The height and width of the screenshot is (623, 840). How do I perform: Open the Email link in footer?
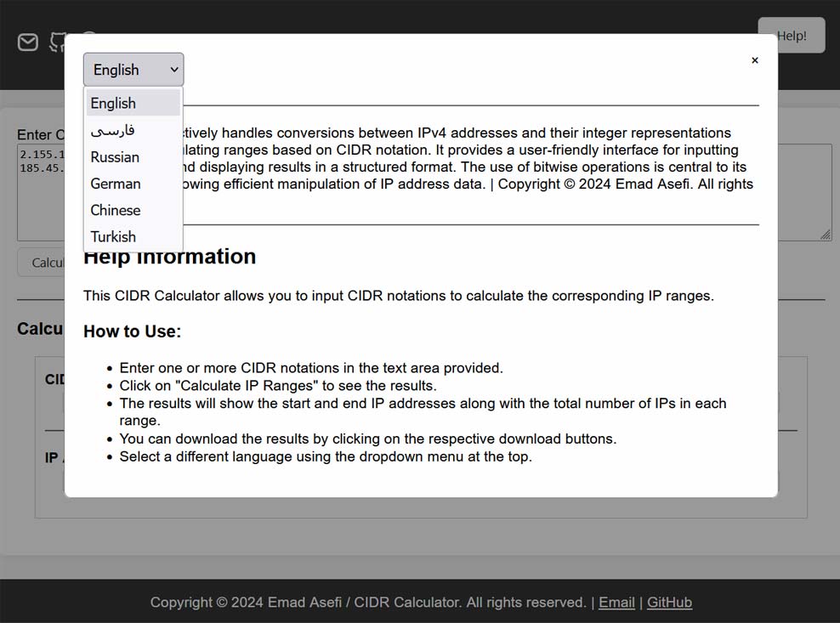(616, 603)
